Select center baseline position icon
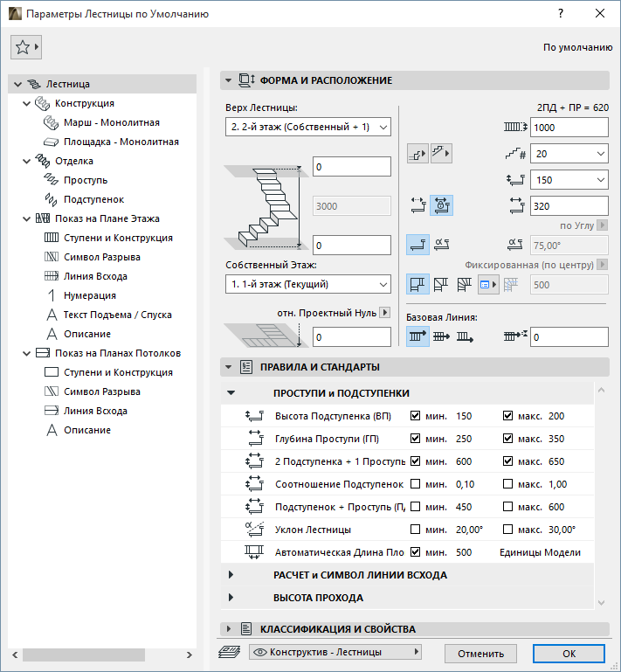 pos(441,336)
